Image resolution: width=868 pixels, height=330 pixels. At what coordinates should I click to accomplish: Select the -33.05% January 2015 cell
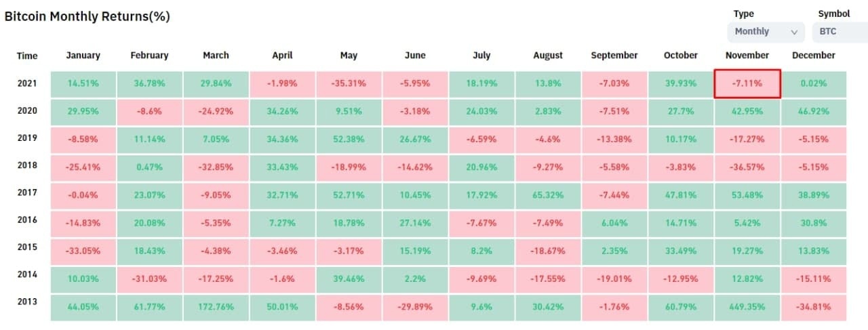tap(83, 251)
